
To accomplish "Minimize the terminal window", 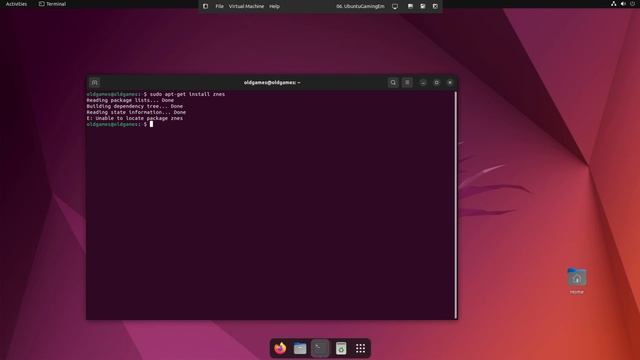I will 423,82.
